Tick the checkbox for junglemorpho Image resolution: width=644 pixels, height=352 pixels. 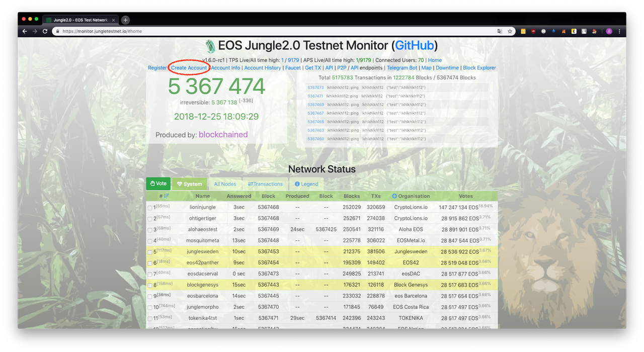tap(150, 307)
